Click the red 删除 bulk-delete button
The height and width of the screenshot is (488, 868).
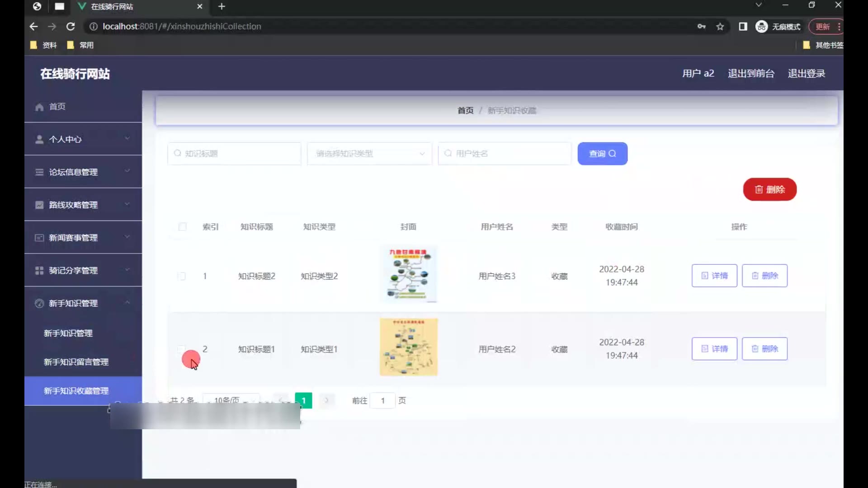769,189
